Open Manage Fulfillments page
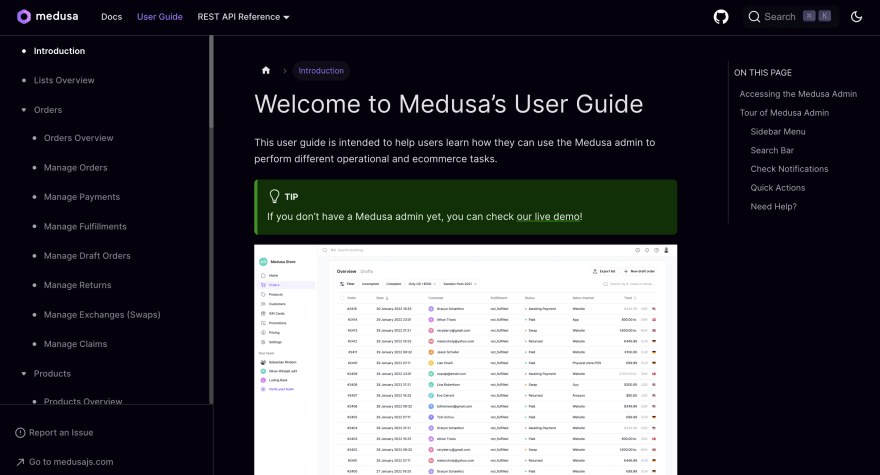880x475 pixels. (x=85, y=227)
